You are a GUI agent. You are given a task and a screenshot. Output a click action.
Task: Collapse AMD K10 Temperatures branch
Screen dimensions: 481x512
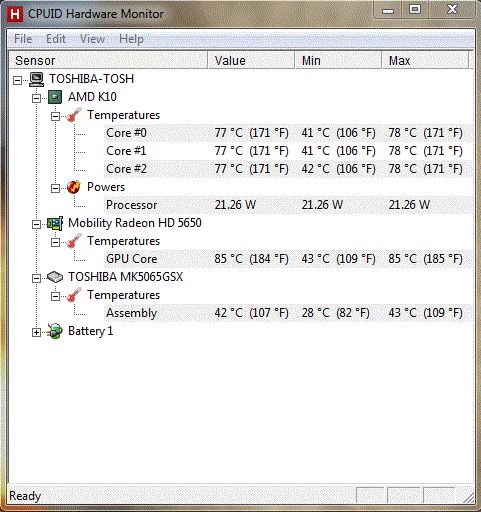[x=55, y=116]
